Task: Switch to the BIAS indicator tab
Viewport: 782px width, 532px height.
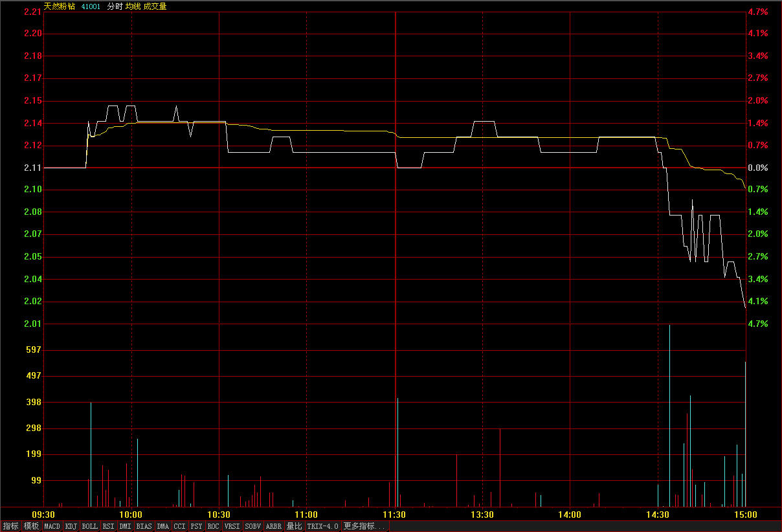Action: point(144,526)
